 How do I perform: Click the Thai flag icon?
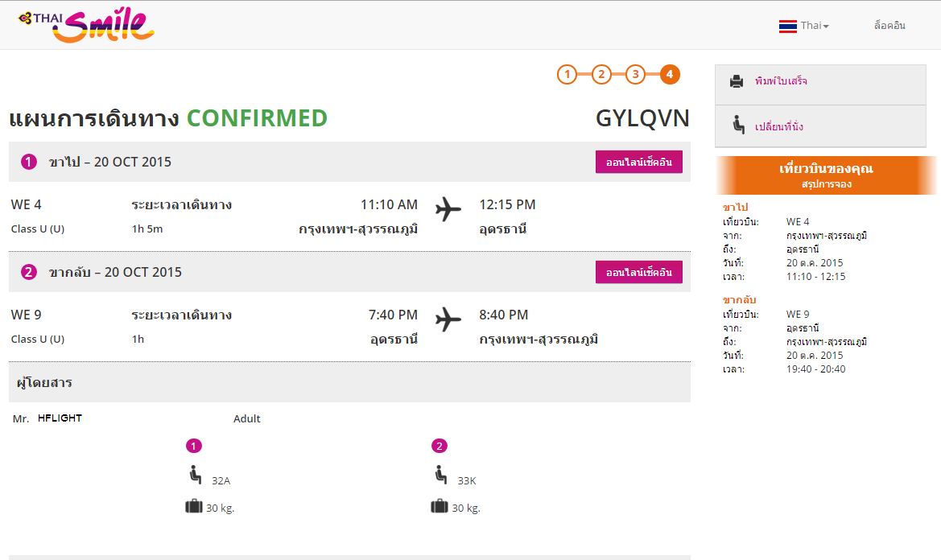[x=787, y=26]
